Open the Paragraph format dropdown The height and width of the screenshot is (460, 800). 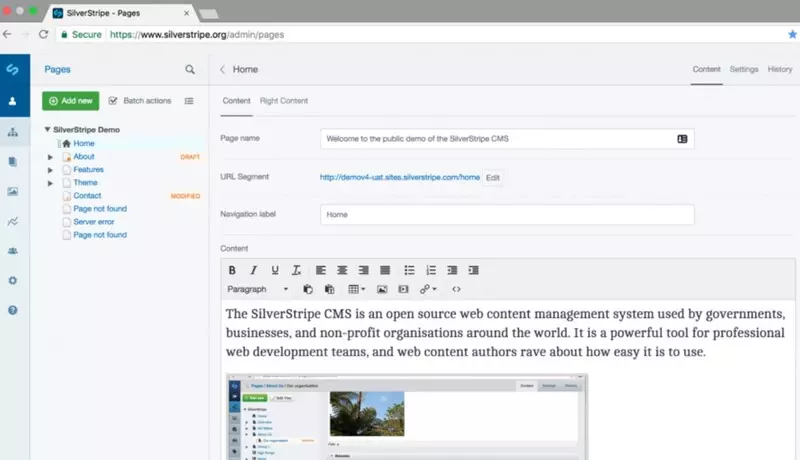pyautogui.click(x=258, y=289)
